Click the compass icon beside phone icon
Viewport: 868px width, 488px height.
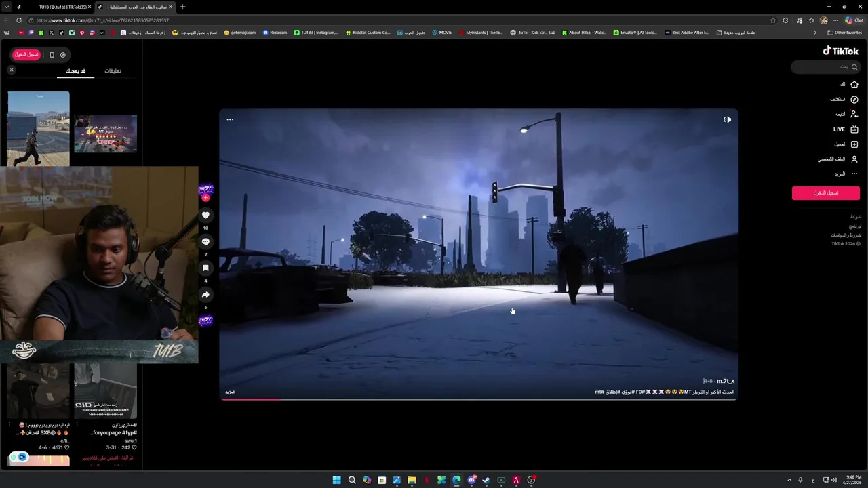tap(63, 55)
